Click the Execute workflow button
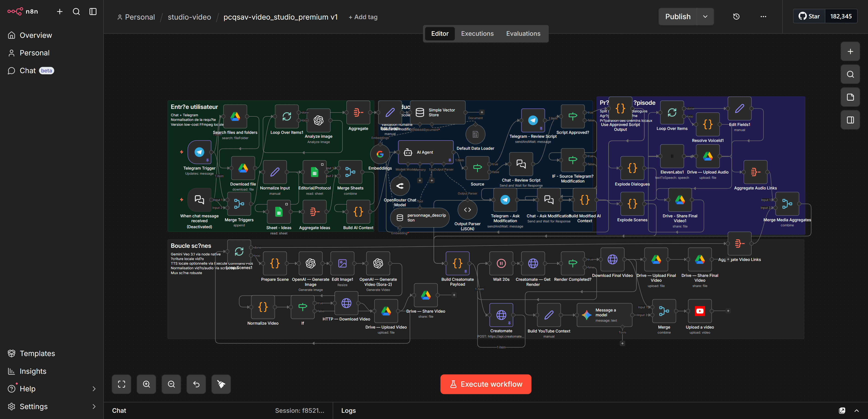 485,384
